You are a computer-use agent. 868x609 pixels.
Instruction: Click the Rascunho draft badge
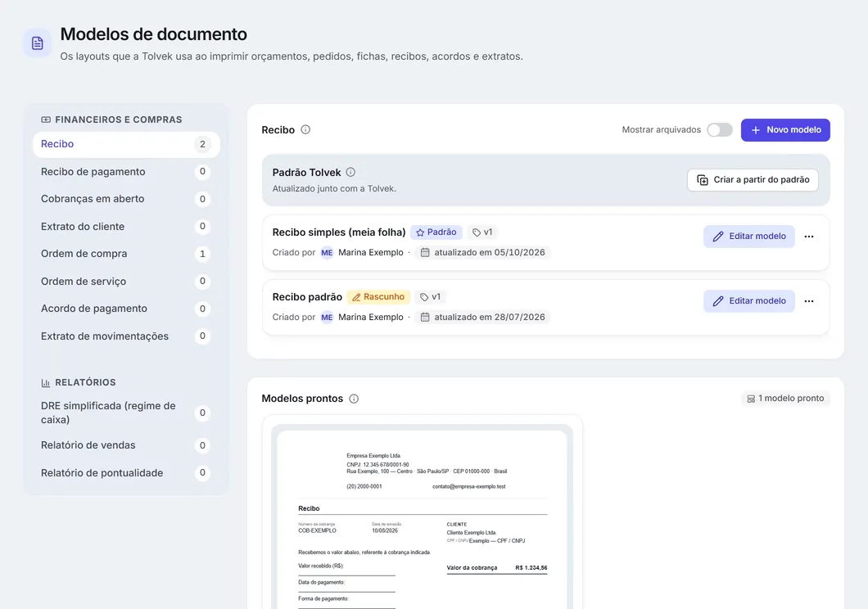point(378,297)
